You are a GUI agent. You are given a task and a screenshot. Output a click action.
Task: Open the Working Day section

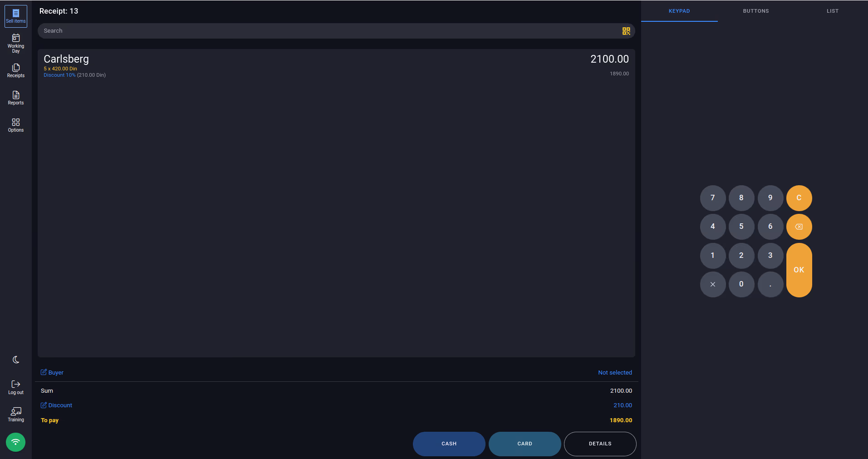16,44
